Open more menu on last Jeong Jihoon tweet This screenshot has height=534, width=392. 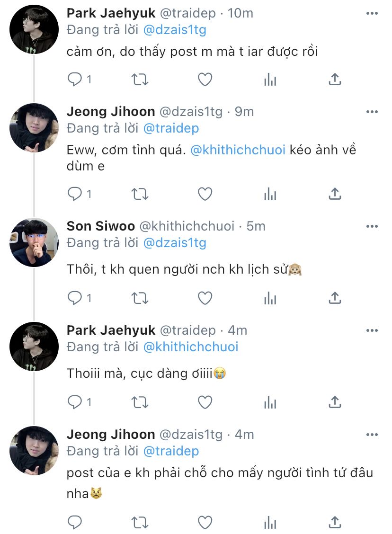[x=372, y=435]
